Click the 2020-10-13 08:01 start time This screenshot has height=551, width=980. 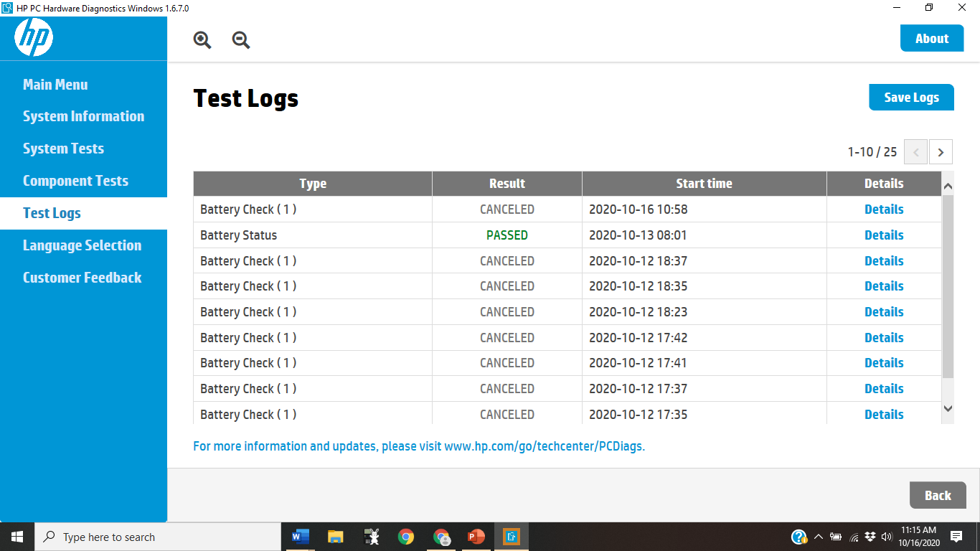[639, 235]
